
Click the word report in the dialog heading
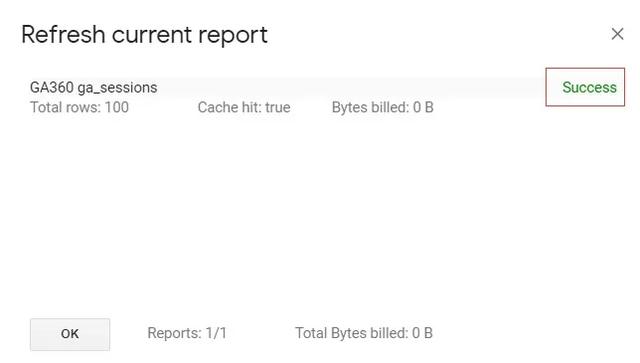coord(233,36)
